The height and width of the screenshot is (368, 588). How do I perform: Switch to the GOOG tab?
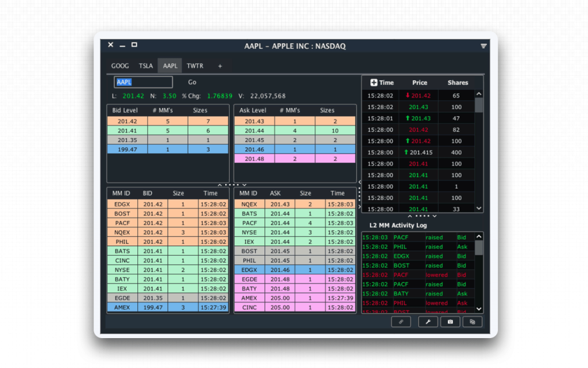[120, 66]
